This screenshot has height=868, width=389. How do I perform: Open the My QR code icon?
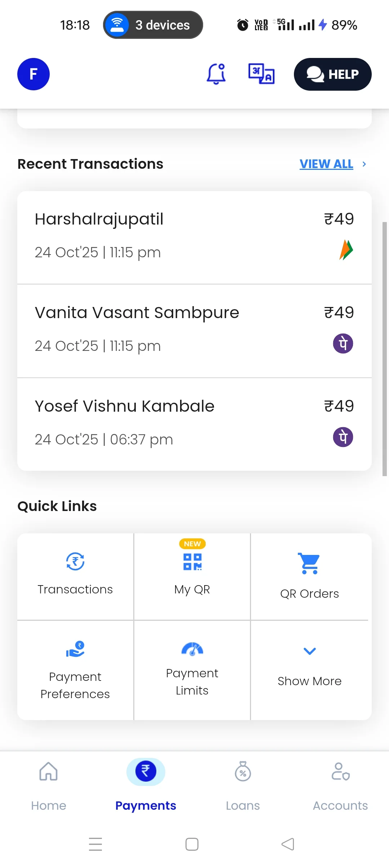(x=192, y=562)
